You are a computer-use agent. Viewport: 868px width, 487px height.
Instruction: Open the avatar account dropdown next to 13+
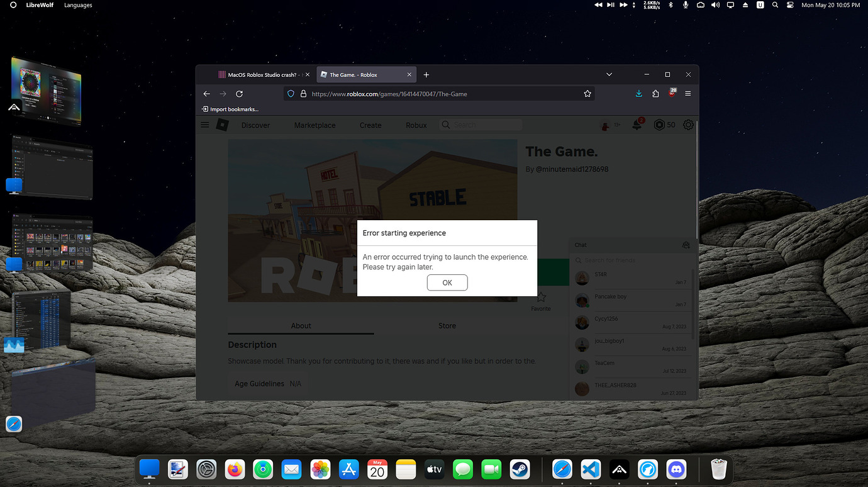(x=604, y=125)
